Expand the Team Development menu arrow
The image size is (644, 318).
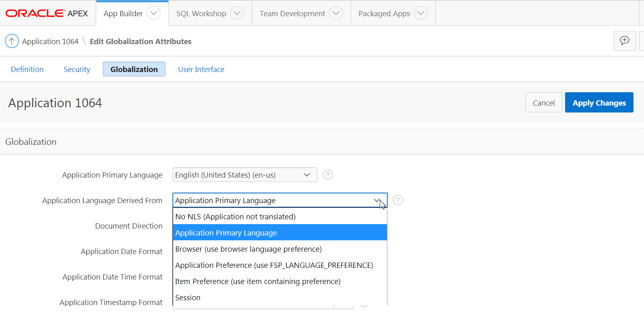(x=336, y=13)
